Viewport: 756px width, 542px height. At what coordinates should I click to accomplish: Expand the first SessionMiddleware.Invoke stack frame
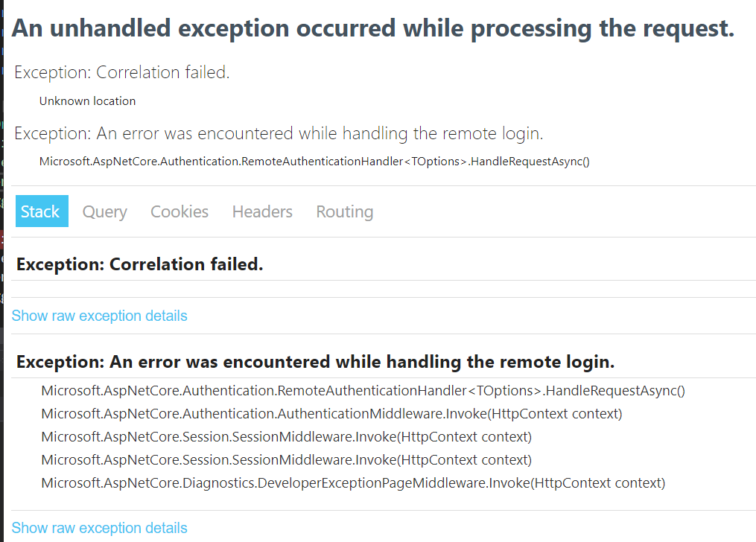pyautogui.click(x=286, y=436)
